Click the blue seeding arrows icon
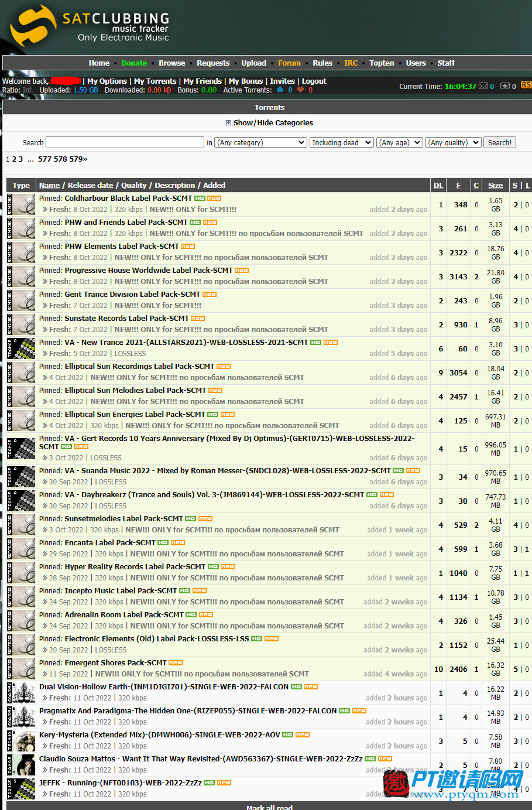Image resolution: width=532 pixels, height=810 pixels. tap(280, 90)
